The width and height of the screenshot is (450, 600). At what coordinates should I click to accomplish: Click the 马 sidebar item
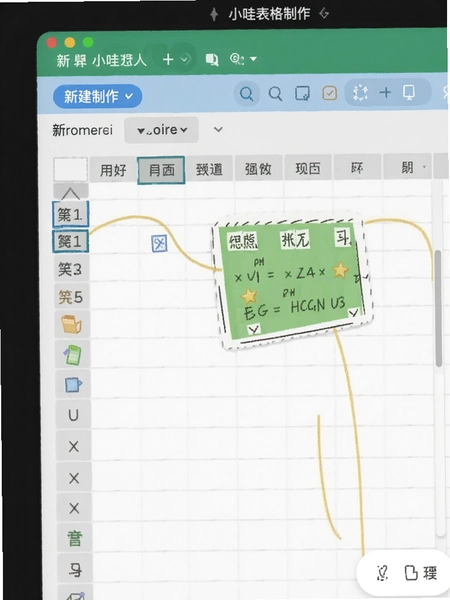pyautogui.click(x=75, y=569)
